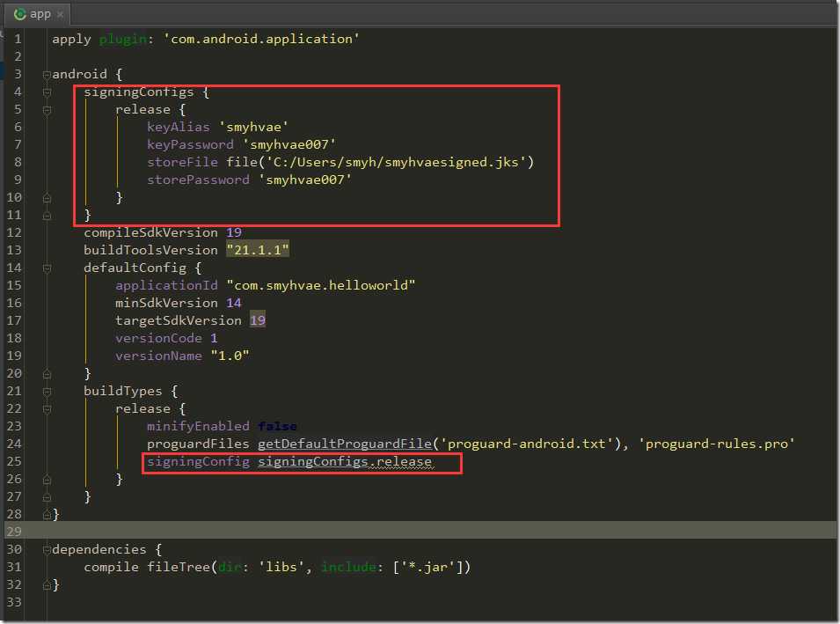840x624 pixels.
Task: Click fold end marker at line 28
Action: click(47, 515)
